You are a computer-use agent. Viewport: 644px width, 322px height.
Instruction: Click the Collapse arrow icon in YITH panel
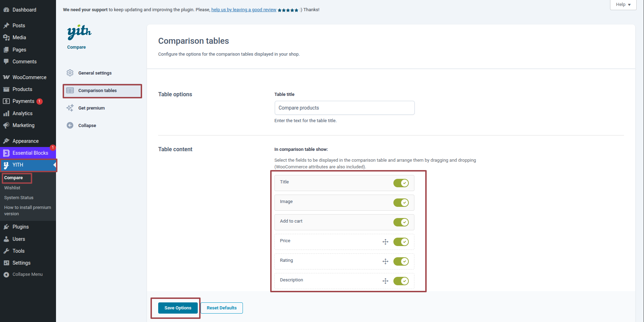(70, 125)
